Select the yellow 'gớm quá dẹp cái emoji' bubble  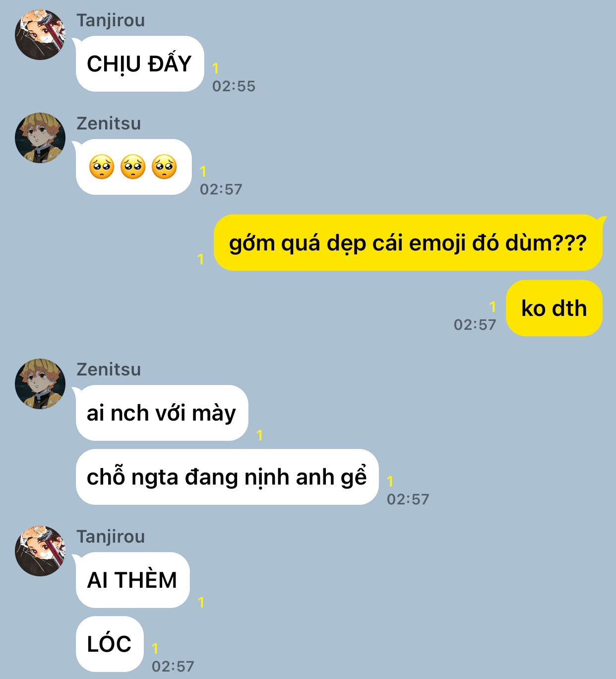click(408, 243)
